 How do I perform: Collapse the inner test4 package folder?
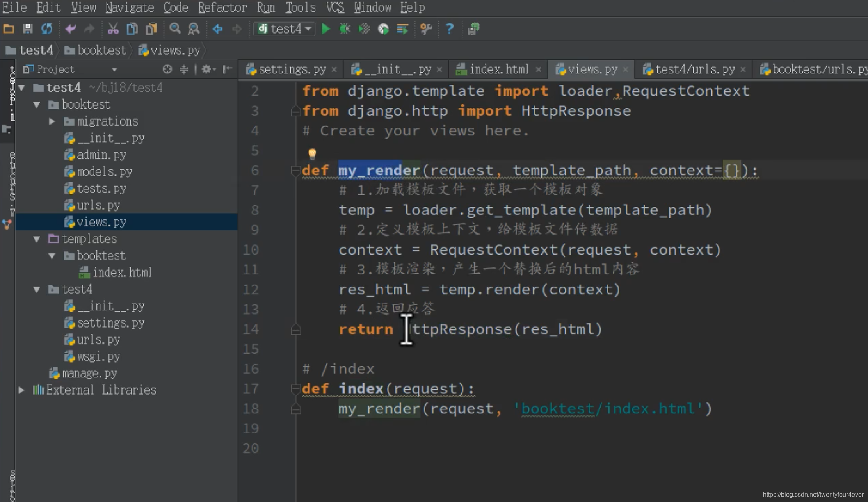click(x=37, y=289)
